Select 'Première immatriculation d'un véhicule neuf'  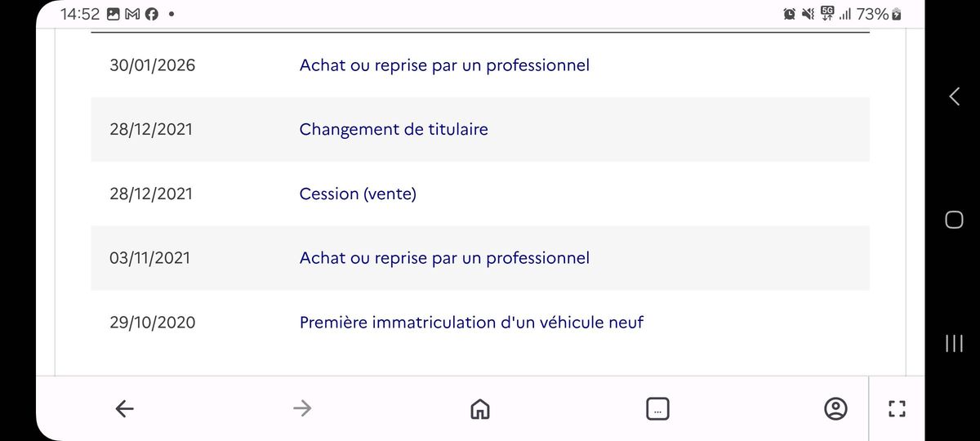[471, 323]
